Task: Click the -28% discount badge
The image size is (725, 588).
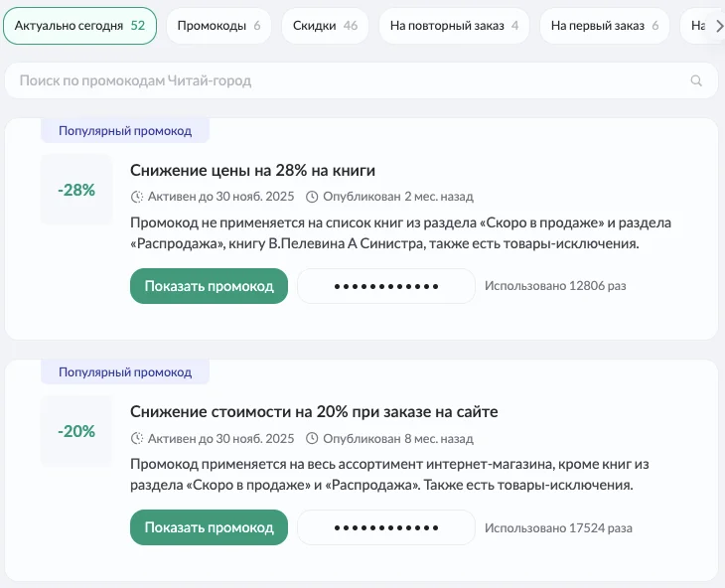Action: pyautogui.click(x=76, y=190)
